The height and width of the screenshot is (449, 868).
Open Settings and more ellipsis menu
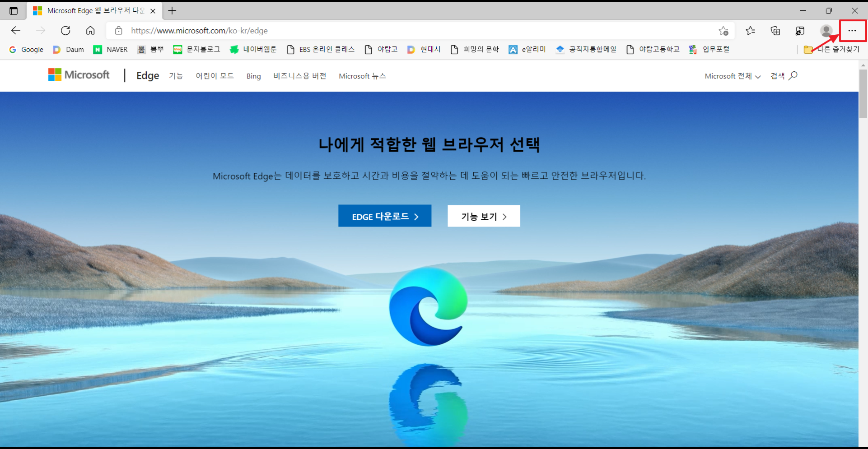(x=852, y=31)
